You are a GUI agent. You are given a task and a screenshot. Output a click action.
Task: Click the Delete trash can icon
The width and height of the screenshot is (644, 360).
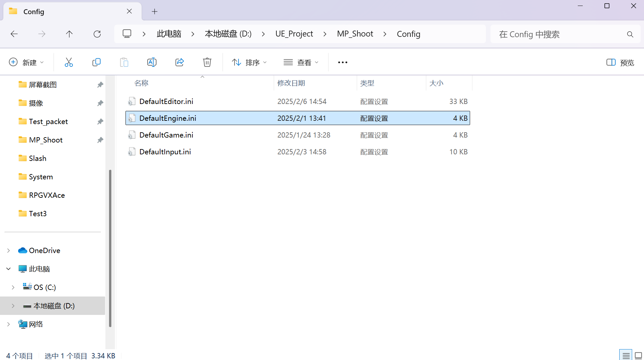pos(207,62)
